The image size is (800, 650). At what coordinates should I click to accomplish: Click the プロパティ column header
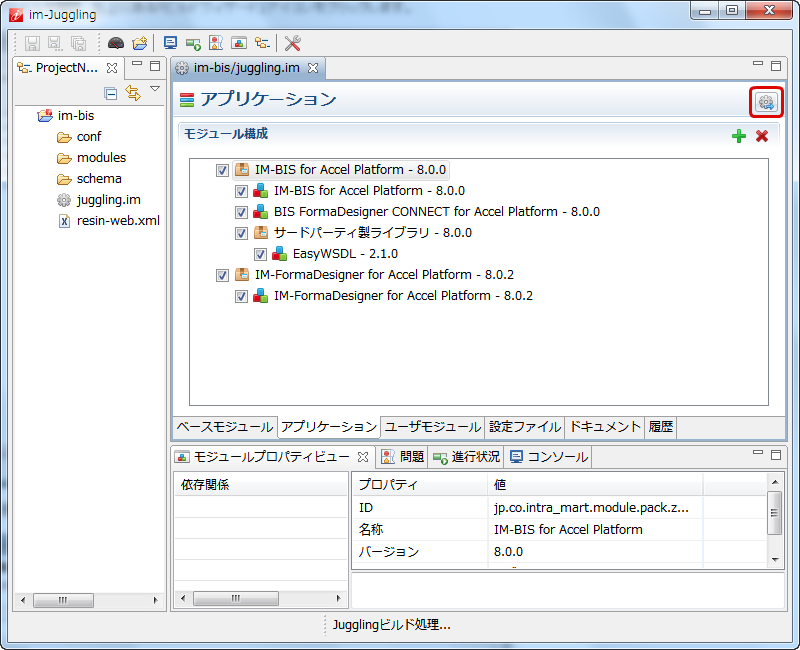(x=420, y=484)
